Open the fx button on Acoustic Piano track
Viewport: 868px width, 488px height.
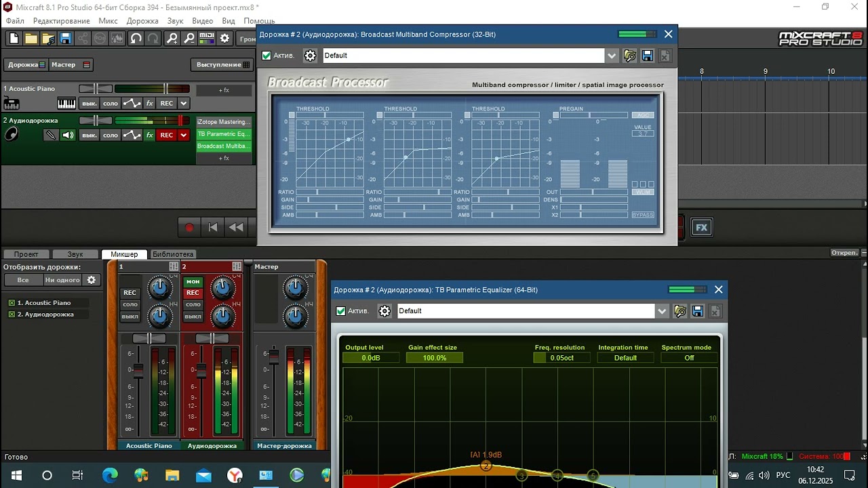[x=150, y=104]
